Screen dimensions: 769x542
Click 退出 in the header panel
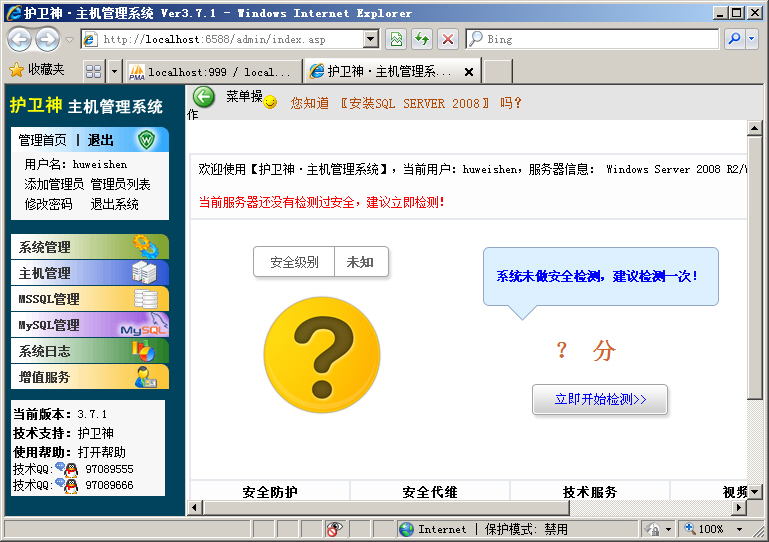(101, 140)
